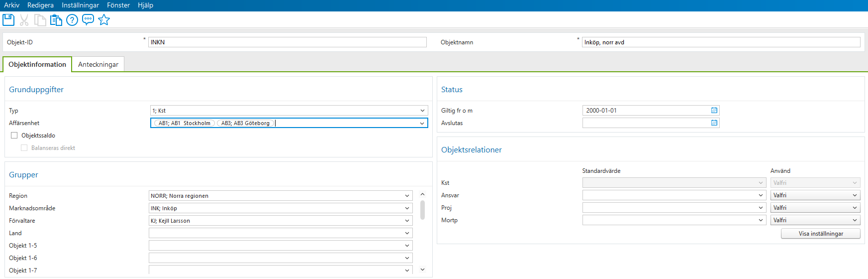Open the Objekt 1-5 dropdown

[407, 246]
